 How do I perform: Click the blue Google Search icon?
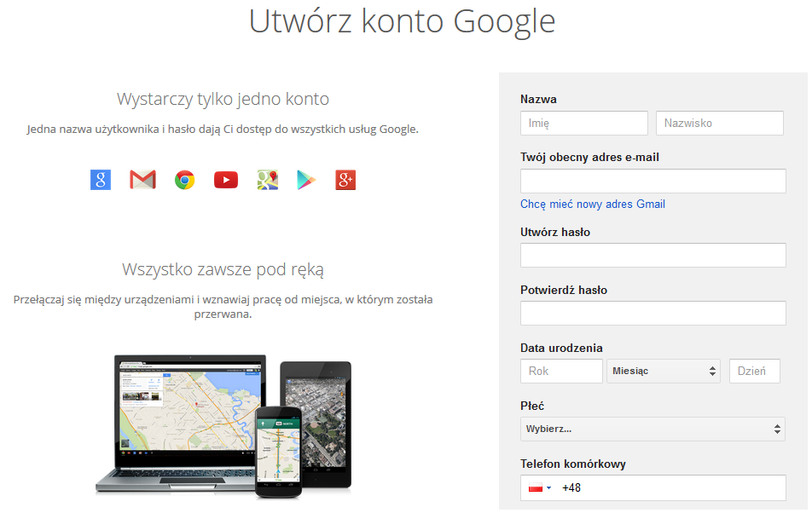point(101,180)
